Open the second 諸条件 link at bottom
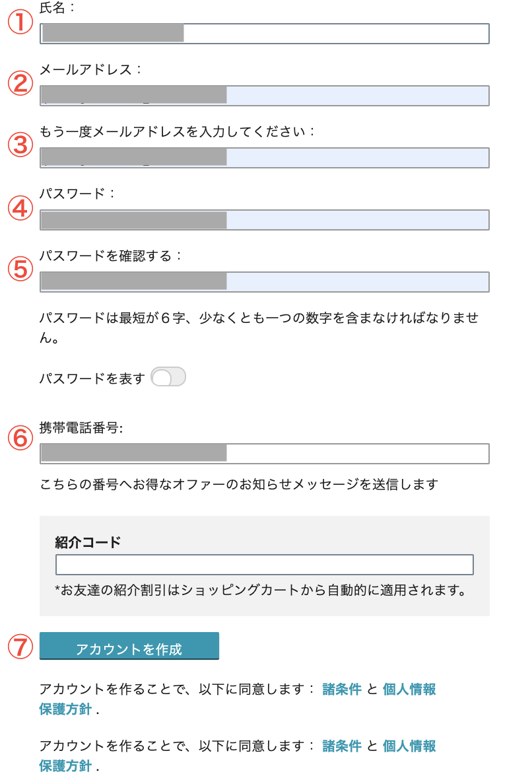 point(341,746)
